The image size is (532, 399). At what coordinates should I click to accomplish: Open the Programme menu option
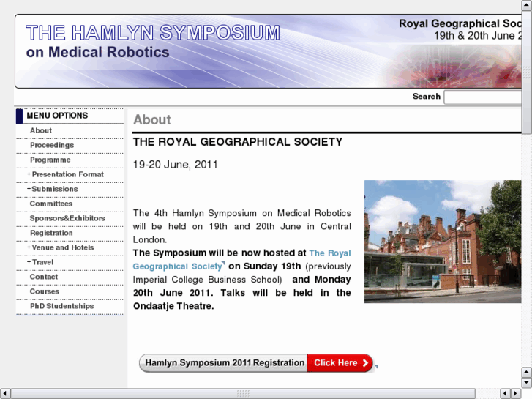tap(50, 160)
